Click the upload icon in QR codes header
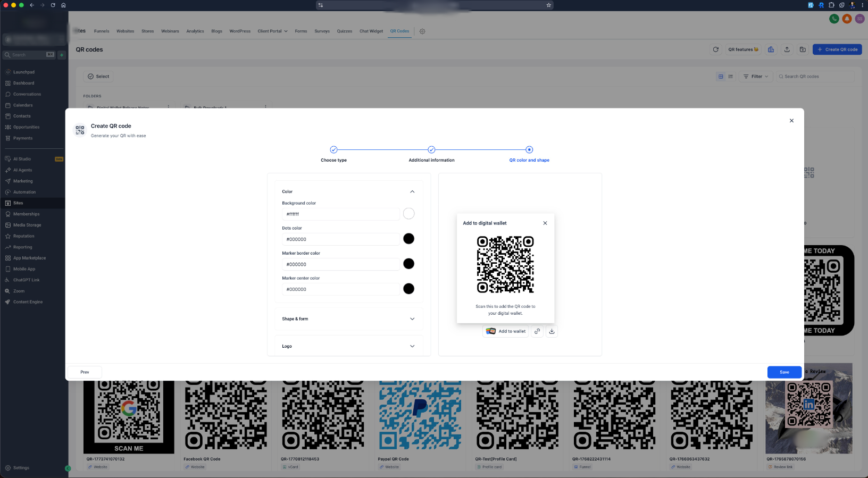 pos(787,49)
